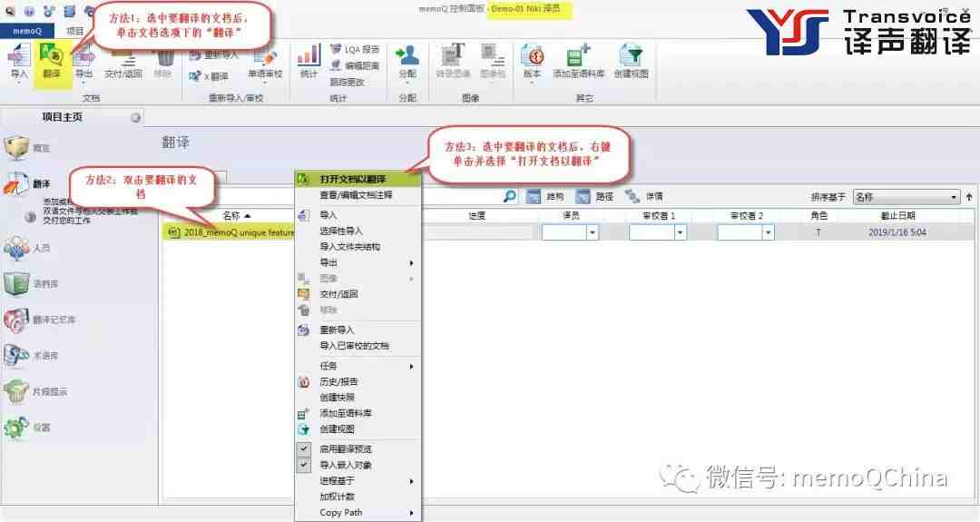Screen dimensions: 980x522
Task: Click the 截止日期 (Deadline) column header
Action: click(897, 216)
